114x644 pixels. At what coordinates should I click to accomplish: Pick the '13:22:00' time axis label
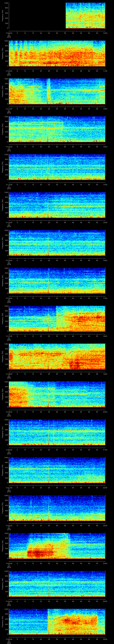9,525
